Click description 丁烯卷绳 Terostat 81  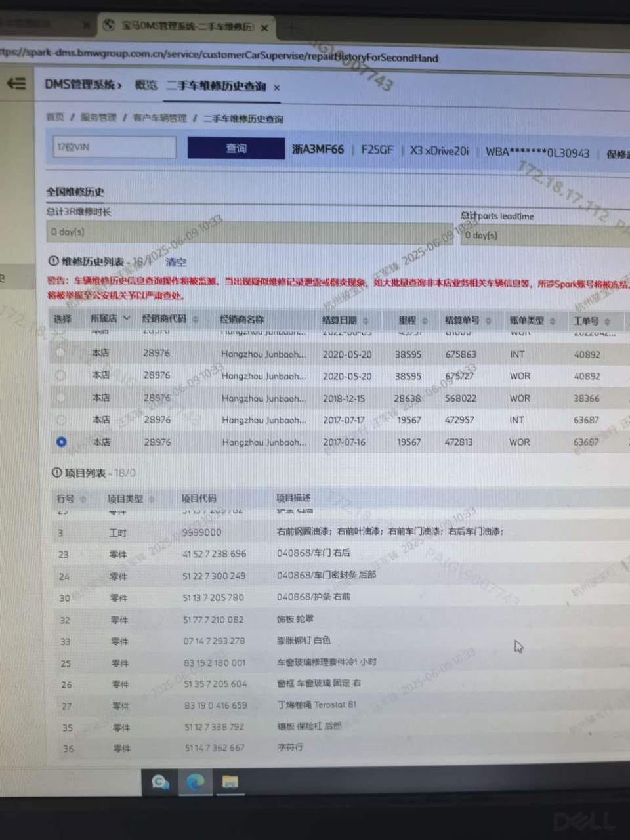[x=317, y=705]
